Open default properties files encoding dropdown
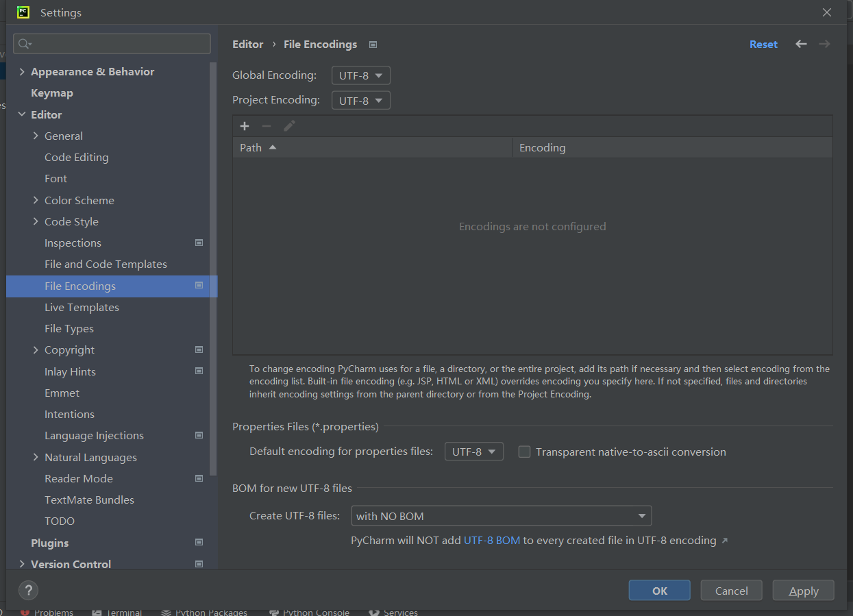Screen dimensions: 853x616 coord(474,452)
